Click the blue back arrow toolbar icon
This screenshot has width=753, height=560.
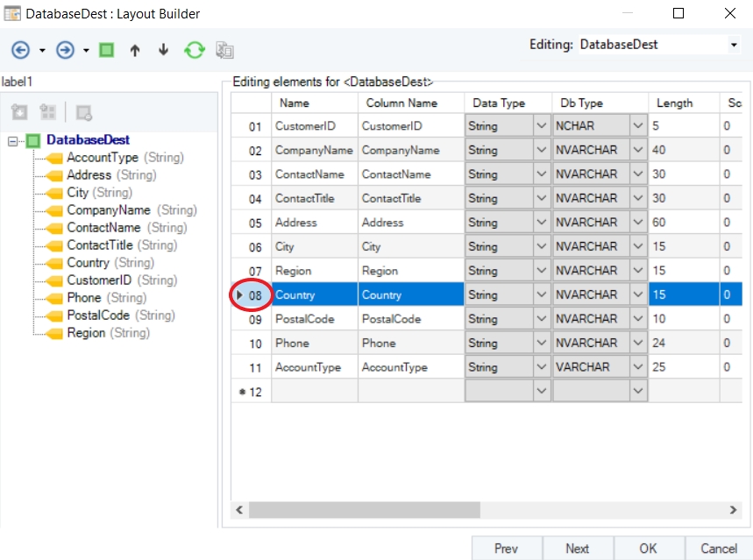coord(20,50)
